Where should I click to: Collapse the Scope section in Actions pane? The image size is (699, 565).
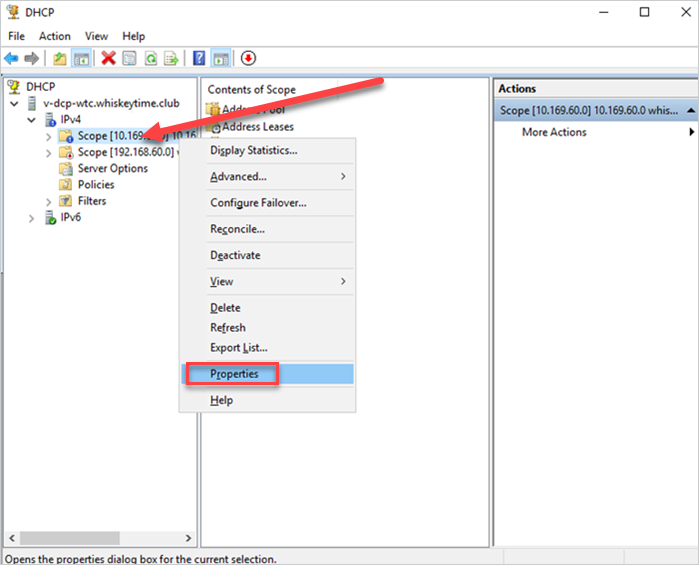point(691,110)
